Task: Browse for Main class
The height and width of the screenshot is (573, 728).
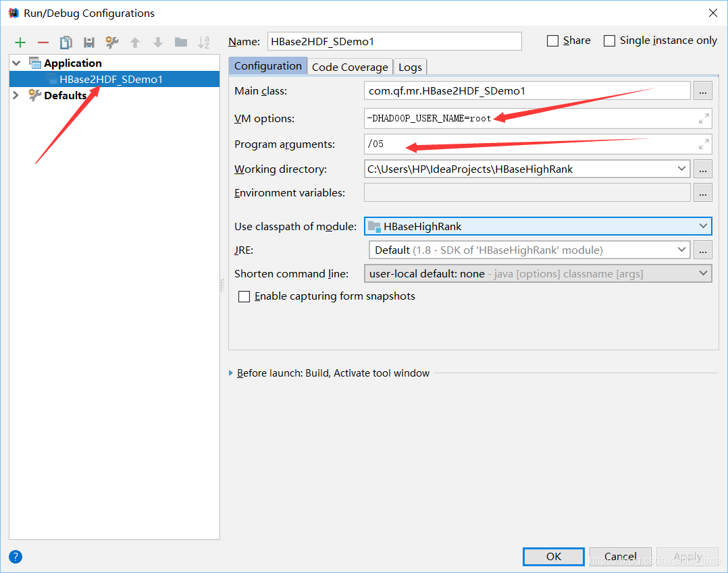Action: [703, 91]
